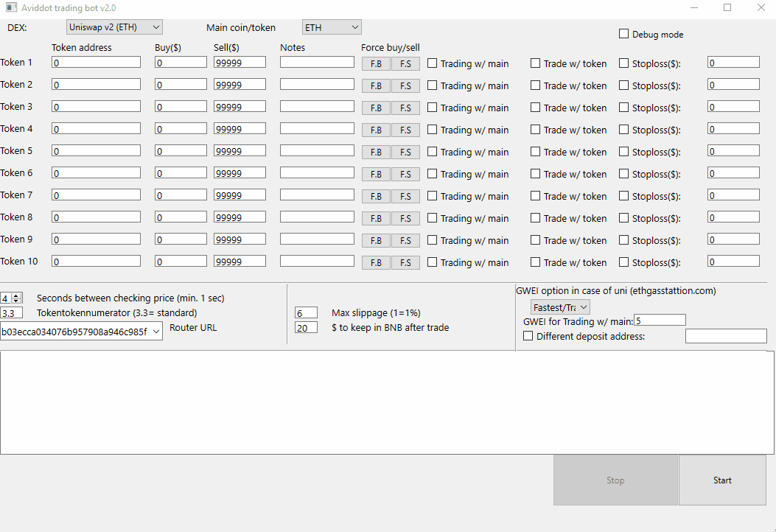Click the Token 1 address field

click(96, 63)
